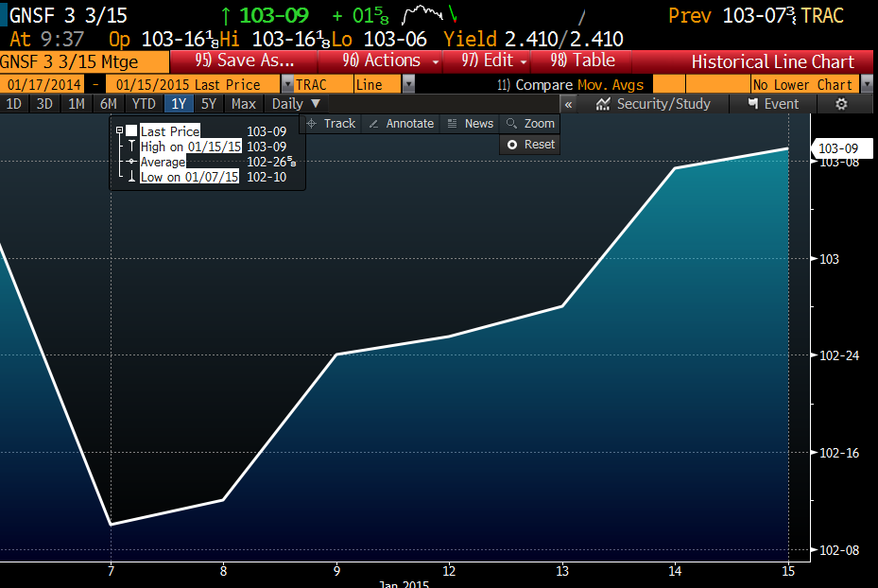Select the Zoom magnifier tool
This screenshot has height=588, width=878.
pyautogui.click(x=529, y=124)
